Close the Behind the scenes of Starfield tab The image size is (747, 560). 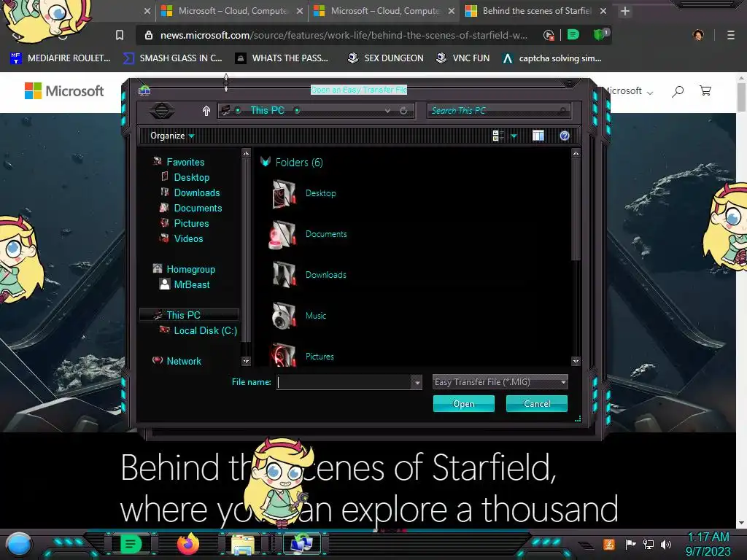(x=603, y=10)
